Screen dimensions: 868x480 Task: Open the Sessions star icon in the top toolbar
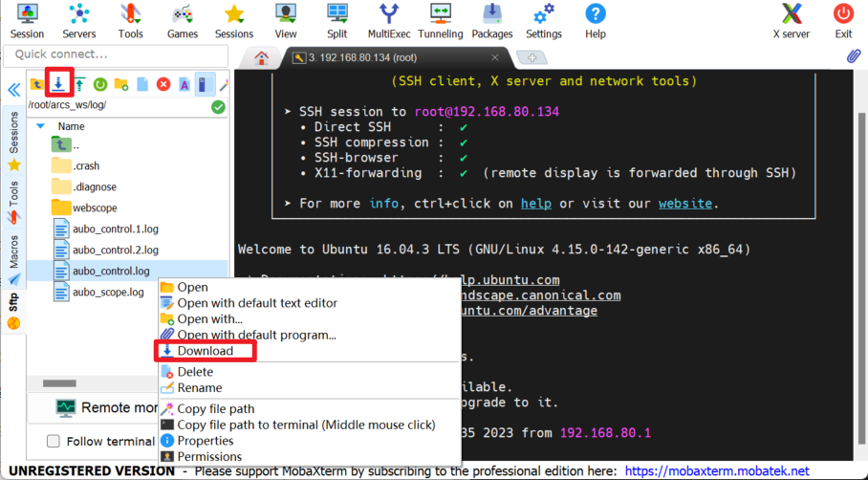pyautogui.click(x=234, y=21)
